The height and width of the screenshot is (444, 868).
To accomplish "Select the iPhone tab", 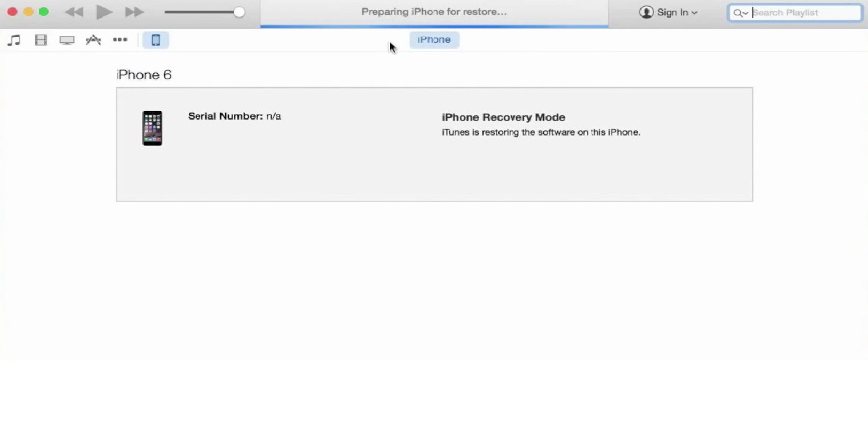I will [434, 39].
